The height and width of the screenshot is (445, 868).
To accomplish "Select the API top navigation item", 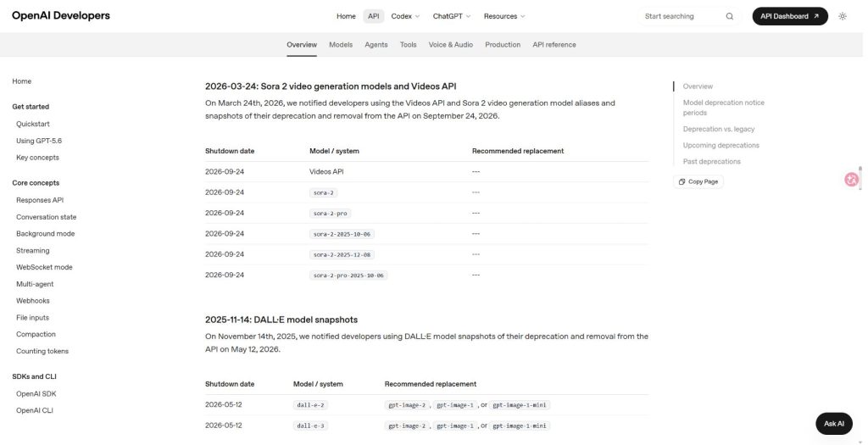I will (374, 16).
